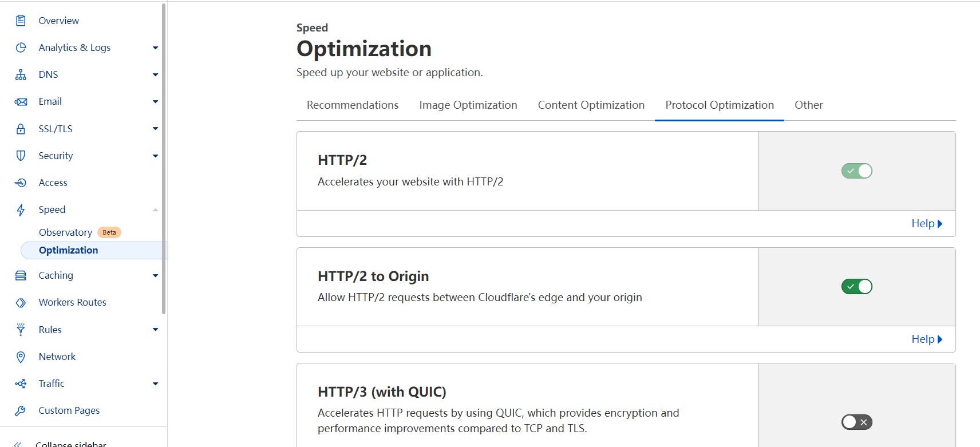Enable the HTTP/3 (with QUIC) toggle
Image resolution: width=980 pixels, height=447 pixels.
pos(856,422)
